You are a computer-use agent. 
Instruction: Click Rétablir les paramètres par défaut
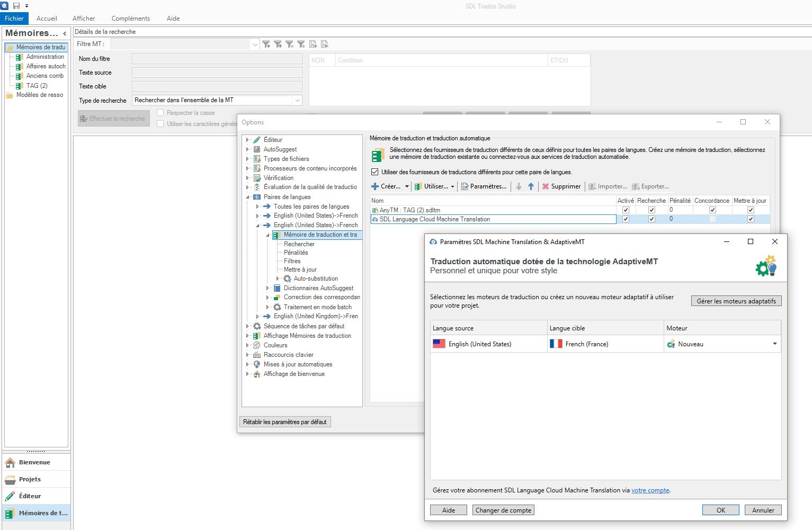point(285,422)
